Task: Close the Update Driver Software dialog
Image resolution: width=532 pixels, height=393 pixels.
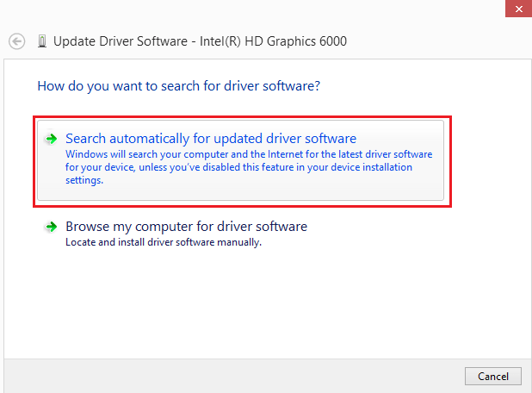Action: click(518, 9)
